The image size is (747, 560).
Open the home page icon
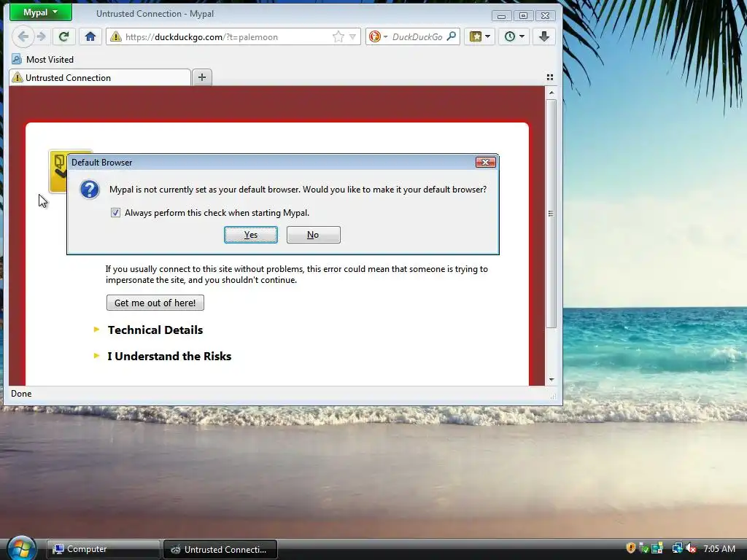[x=90, y=36]
